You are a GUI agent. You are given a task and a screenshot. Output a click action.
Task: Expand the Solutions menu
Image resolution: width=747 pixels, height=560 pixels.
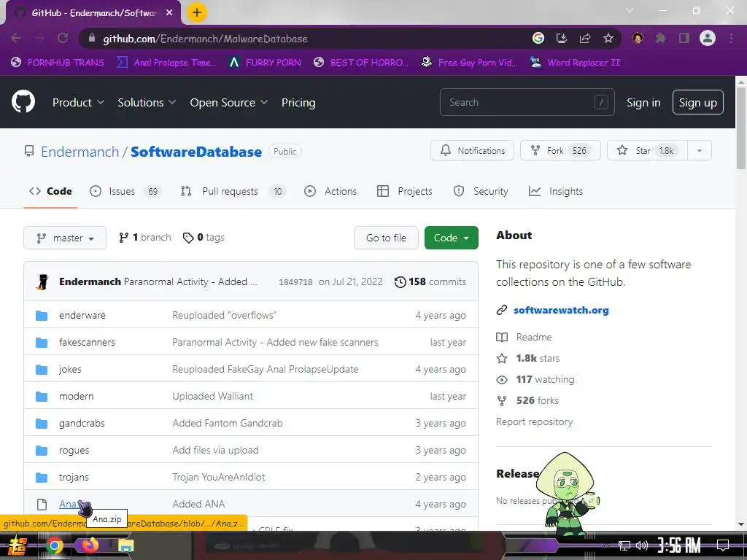[147, 102]
